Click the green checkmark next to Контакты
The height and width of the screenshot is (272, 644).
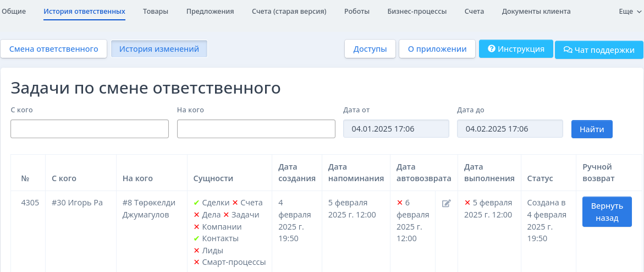[x=196, y=238]
